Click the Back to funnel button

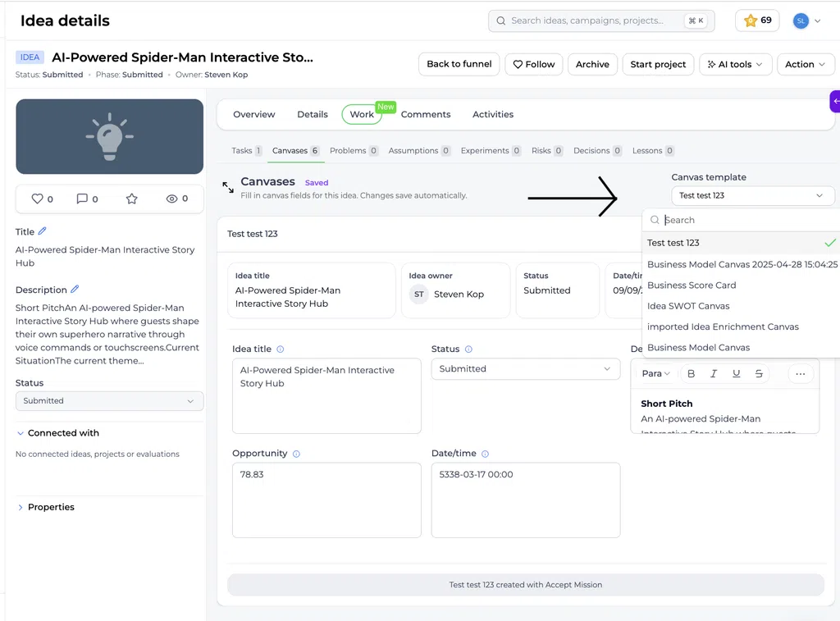(x=459, y=64)
